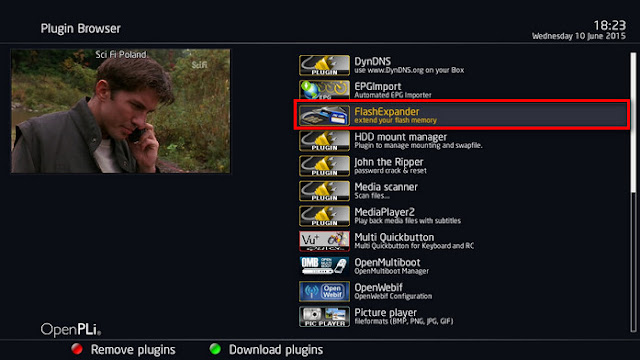Click the OpenPLi logo
The width and height of the screenshot is (640, 360).
pos(71,329)
